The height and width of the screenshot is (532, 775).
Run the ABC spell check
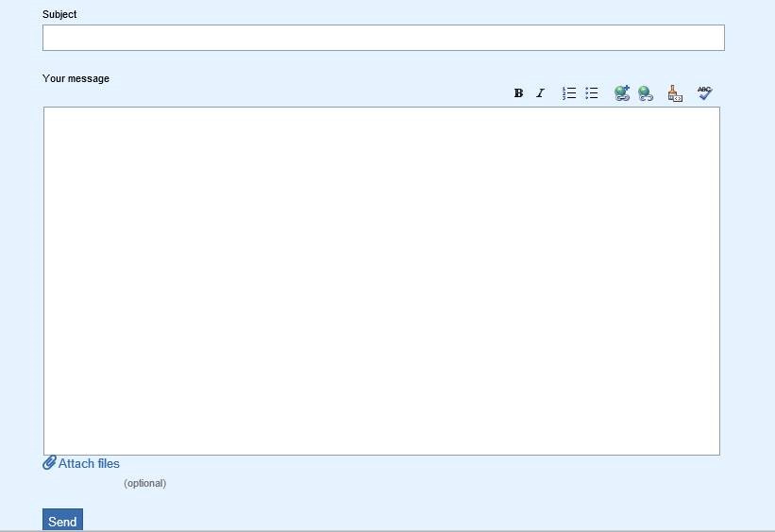pyautogui.click(x=704, y=92)
